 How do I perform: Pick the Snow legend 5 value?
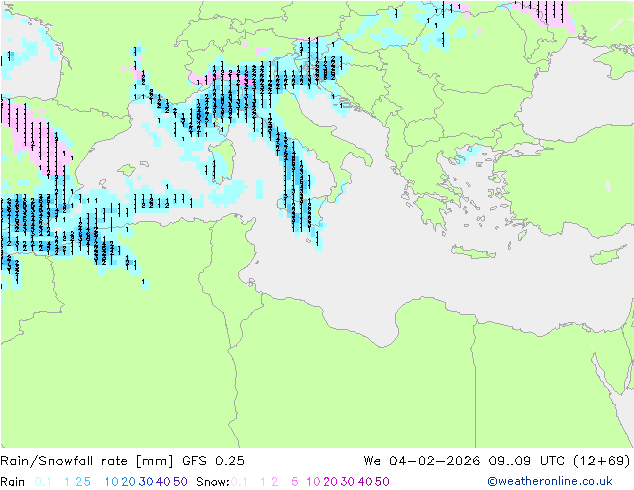[295, 482]
